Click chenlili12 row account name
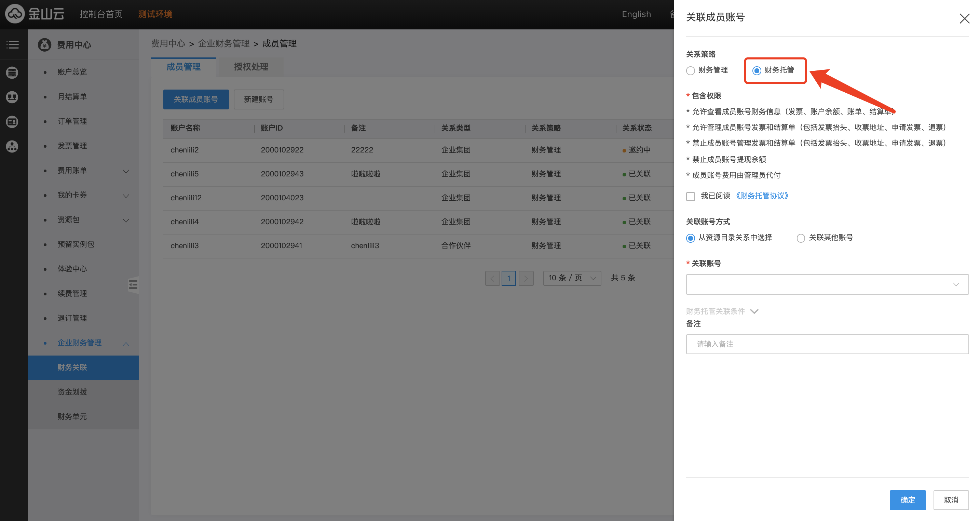Screen dimensions: 980x521 pos(186,198)
